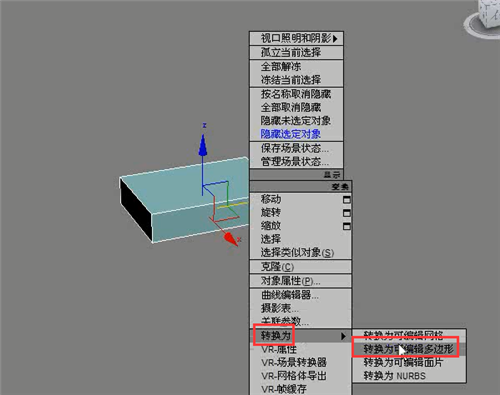The height and width of the screenshot is (395, 500).
Task: Open 摄影表... editor
Action: click(301, 308)
